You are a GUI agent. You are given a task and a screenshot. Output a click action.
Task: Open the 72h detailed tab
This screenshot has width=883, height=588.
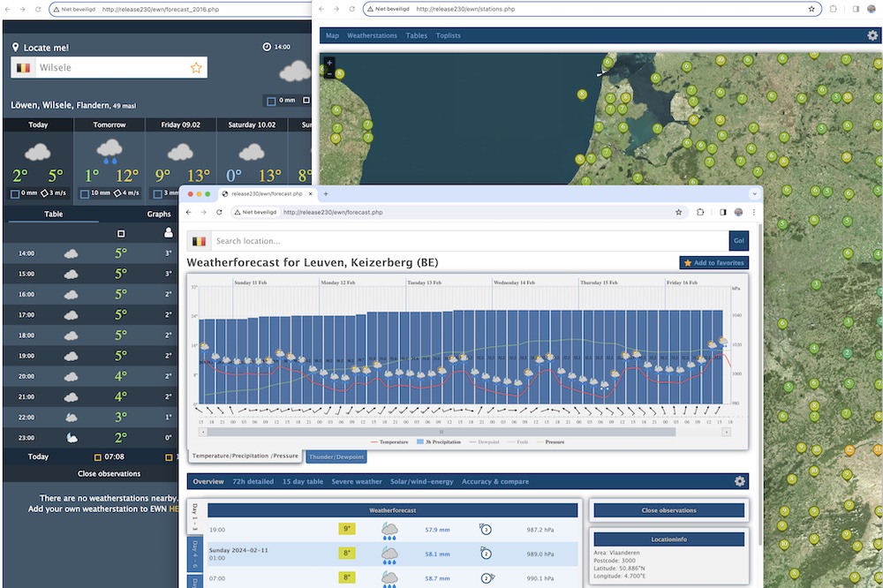(x=253, y=482)
